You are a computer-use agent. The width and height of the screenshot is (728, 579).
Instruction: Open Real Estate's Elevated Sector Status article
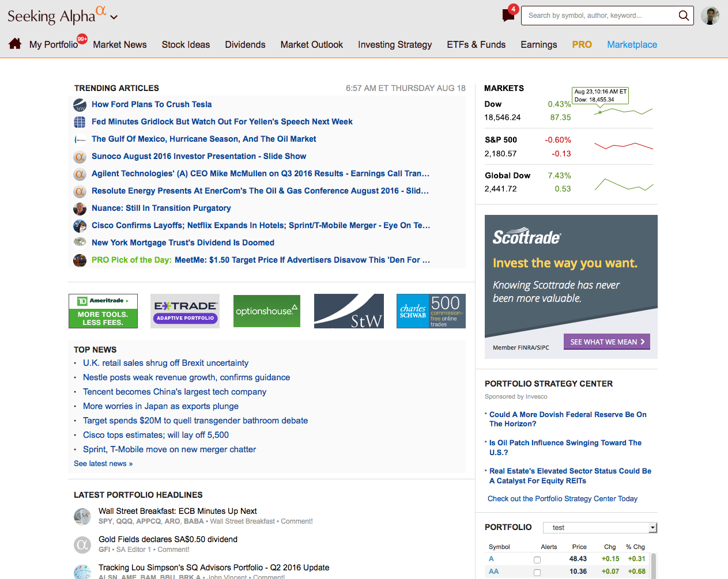(x=570, y=476)
